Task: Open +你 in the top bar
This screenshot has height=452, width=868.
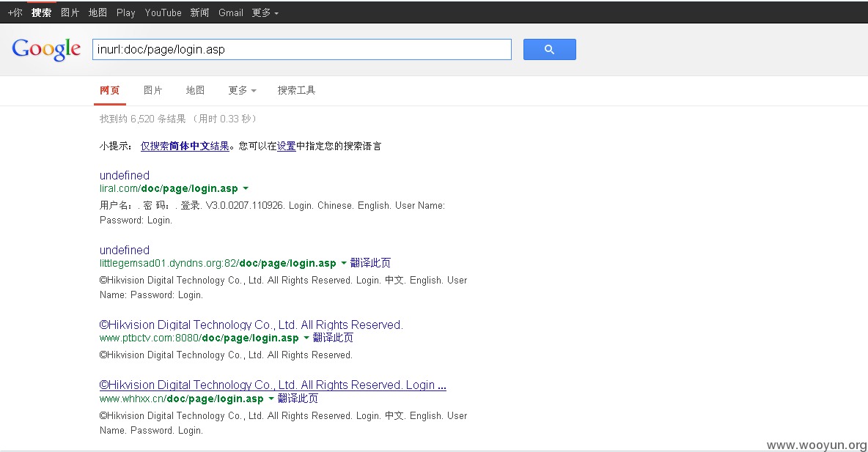Action: (15, 12)
